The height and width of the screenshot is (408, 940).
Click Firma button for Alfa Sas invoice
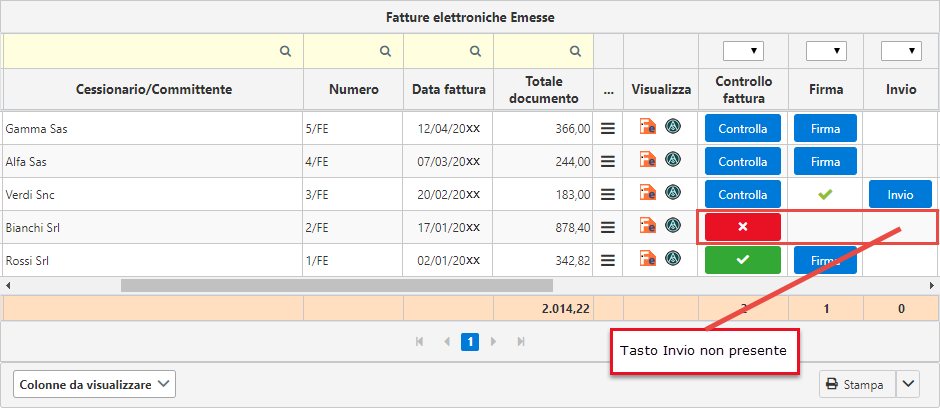tap(825, 161)
